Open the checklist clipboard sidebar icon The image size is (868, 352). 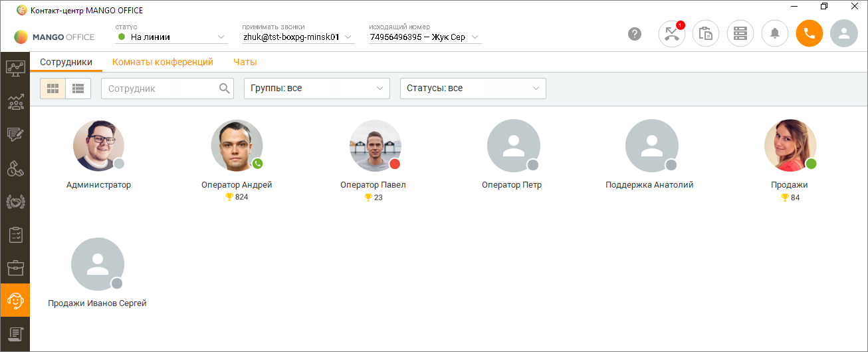15,234
